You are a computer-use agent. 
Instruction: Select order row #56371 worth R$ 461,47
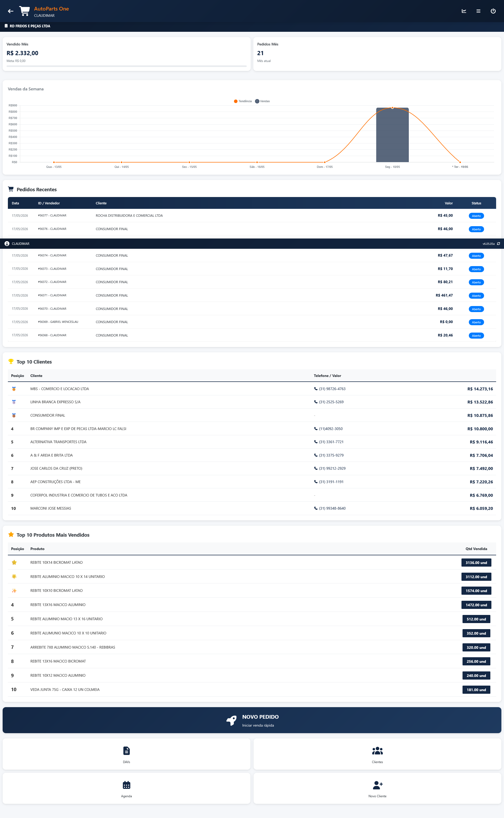252,296
